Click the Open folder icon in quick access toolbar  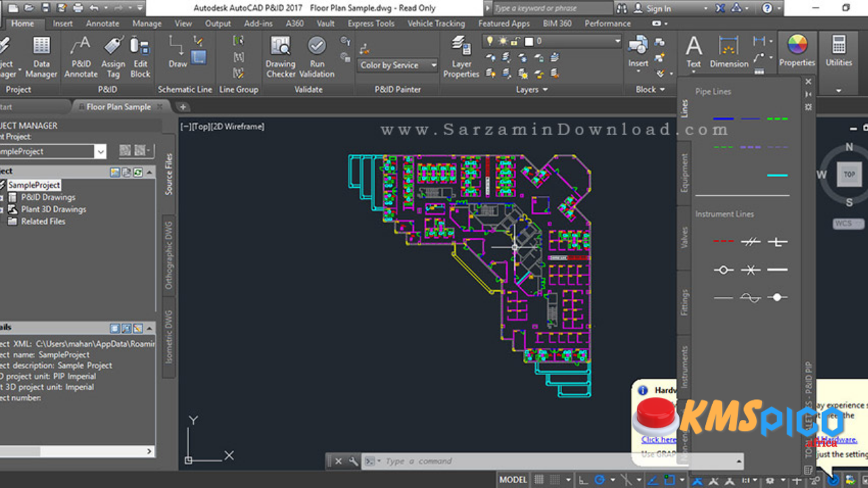pos(29,8)
